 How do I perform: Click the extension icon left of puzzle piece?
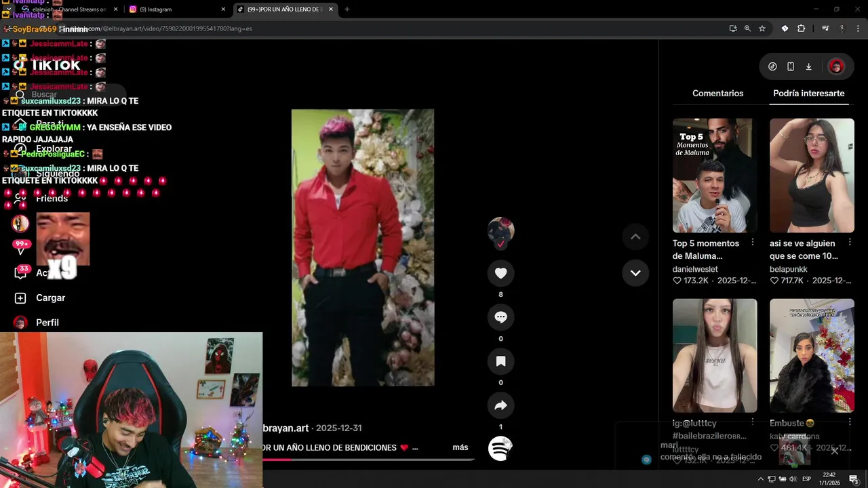pyautogui.click(x=785, y=28)
